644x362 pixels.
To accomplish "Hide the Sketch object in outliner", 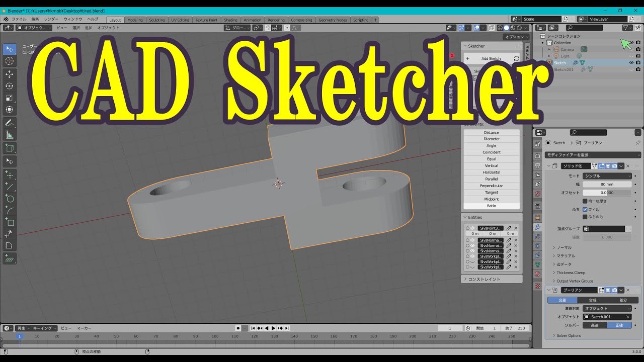I will [631, 63].
